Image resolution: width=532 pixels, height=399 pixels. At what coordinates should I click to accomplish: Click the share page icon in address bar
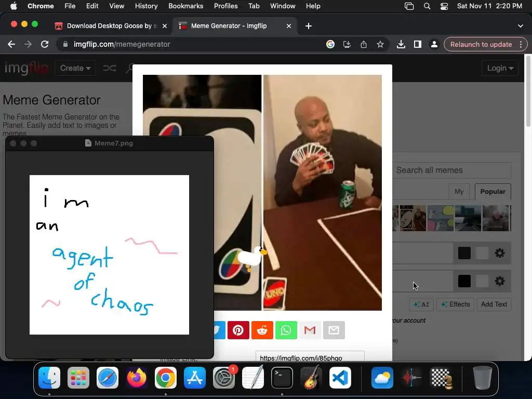pyautogui.click(x=363, y=44)
